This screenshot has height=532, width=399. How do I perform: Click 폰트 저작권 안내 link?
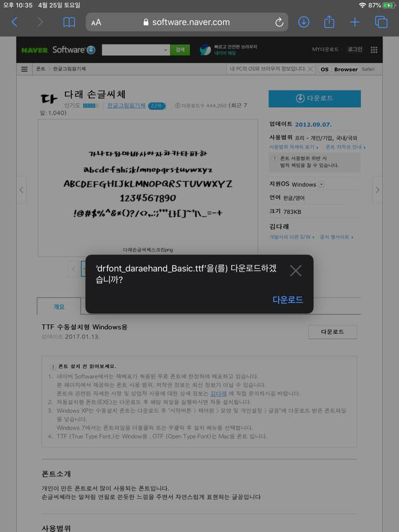pos(345,147)
